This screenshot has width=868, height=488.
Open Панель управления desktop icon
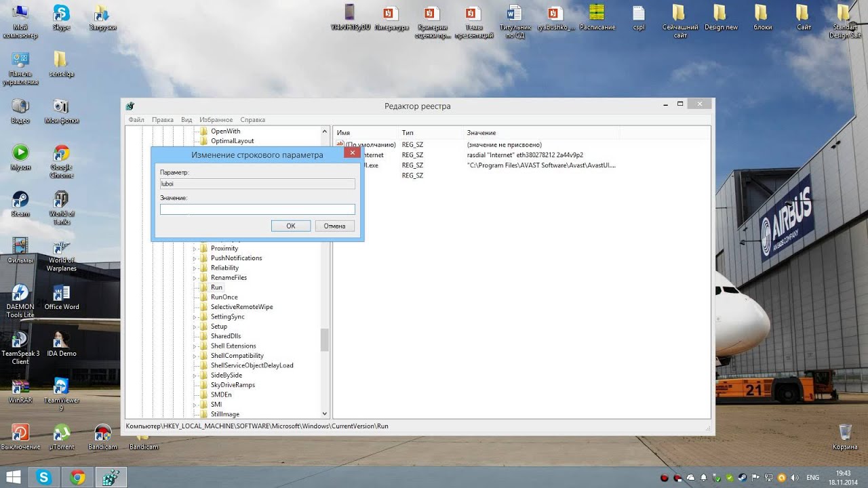pos(20,68)
